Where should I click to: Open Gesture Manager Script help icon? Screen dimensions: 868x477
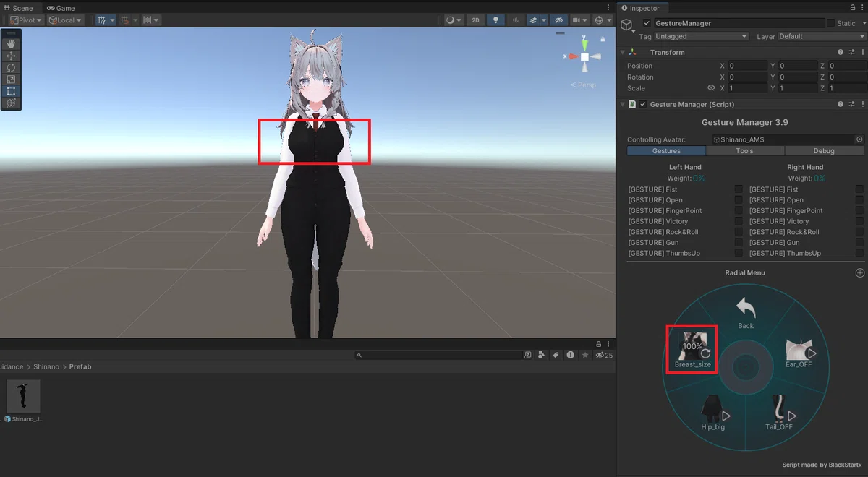click(x=841, y=104)
